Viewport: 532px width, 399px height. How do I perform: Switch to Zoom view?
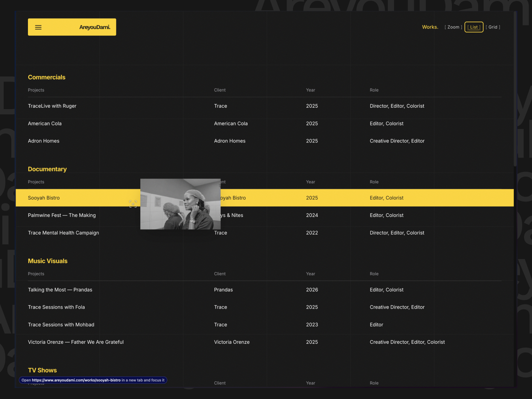coord(453,27)
